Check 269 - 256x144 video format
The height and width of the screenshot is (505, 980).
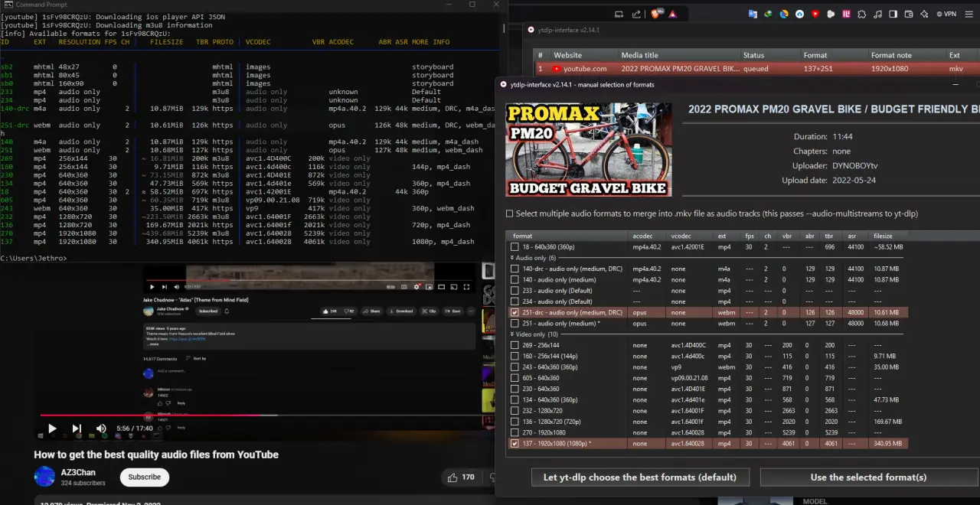(515, 345)
